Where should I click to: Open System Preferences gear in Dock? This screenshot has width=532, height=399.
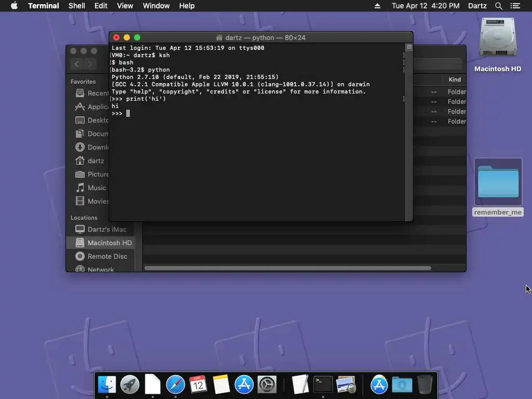click(267, 385)
